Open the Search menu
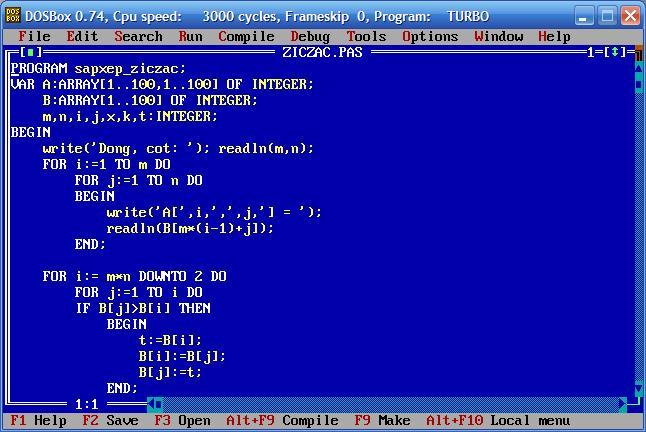The image size is (646, 432). 138,36
